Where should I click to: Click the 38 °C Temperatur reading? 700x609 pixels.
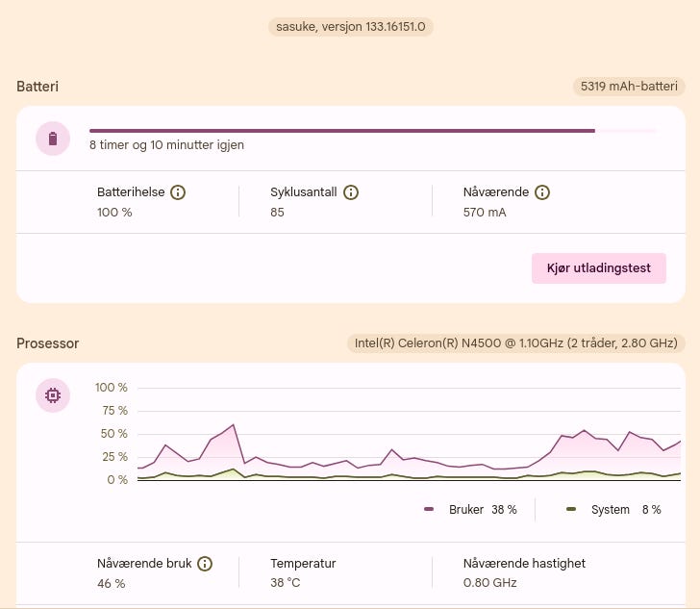tap(286, 583)
